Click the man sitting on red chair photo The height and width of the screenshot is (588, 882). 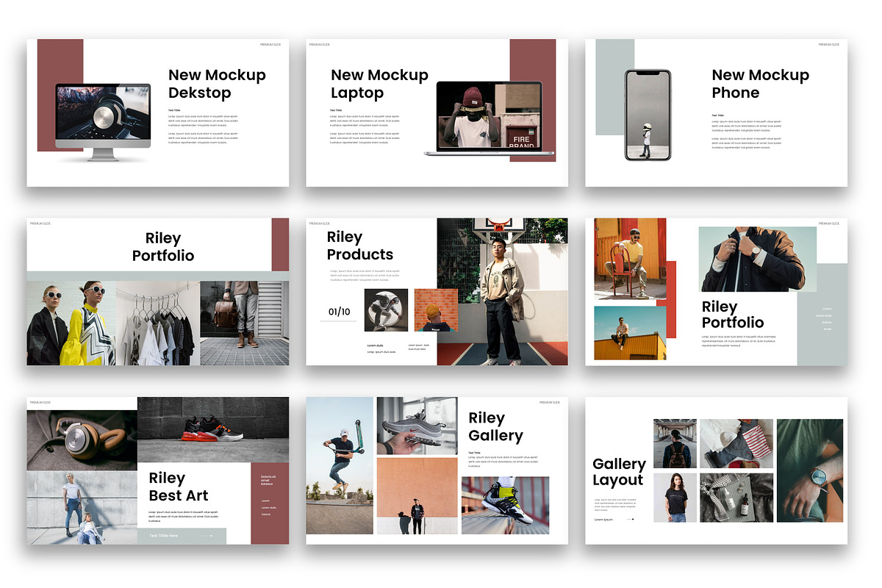[630, 258]
